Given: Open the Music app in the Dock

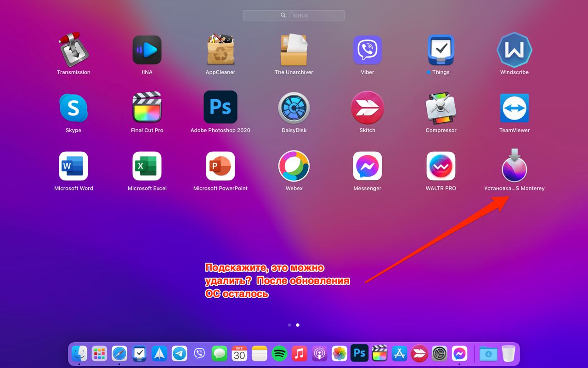Looking at the screenshot, I should pos(300,353).
